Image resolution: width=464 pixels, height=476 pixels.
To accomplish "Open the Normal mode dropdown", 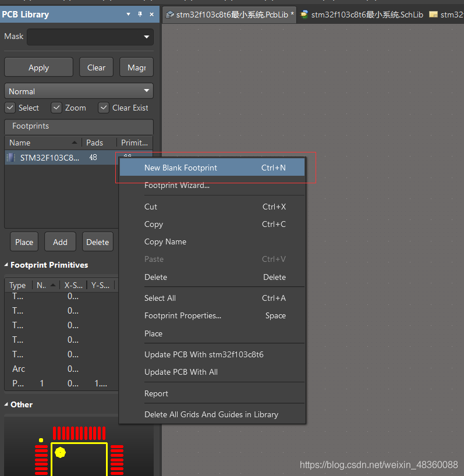I will (79, 91).
